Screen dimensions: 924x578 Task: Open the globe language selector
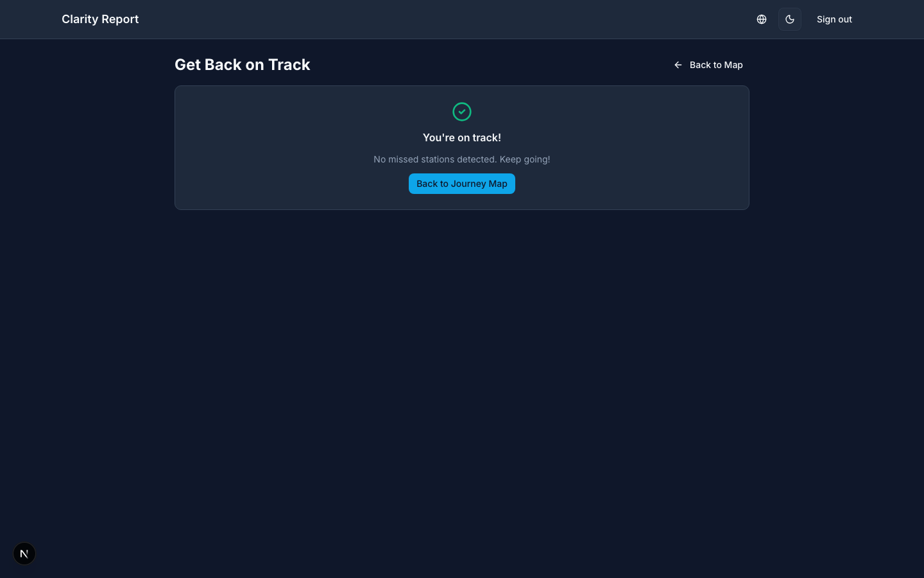pos(762,19)
